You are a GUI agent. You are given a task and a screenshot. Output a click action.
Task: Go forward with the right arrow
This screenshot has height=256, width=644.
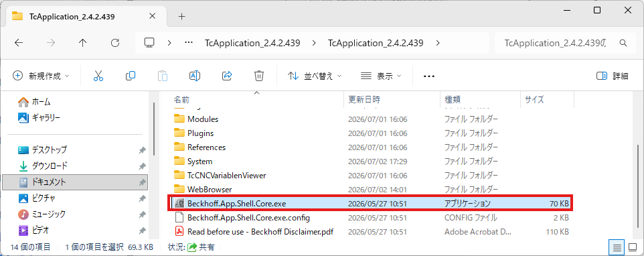pos(51,43)
